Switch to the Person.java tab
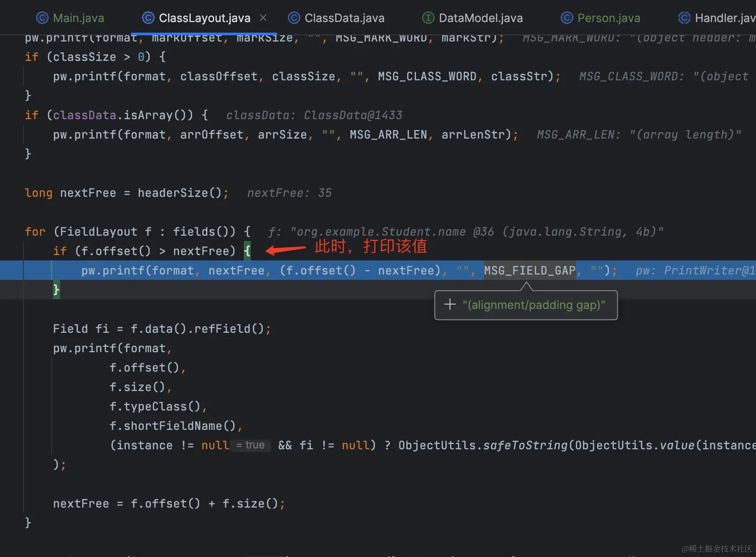756x557 pixels. coord(601,18)
